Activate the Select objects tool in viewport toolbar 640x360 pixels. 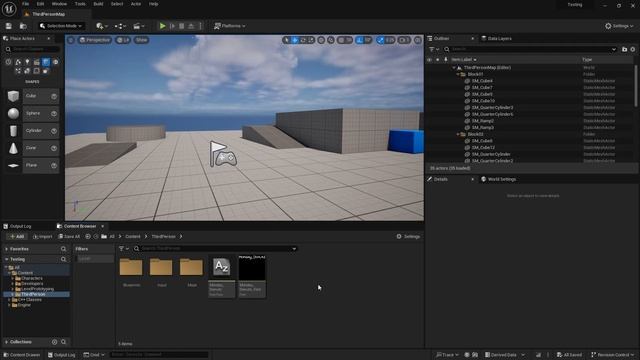coord(287,40)
